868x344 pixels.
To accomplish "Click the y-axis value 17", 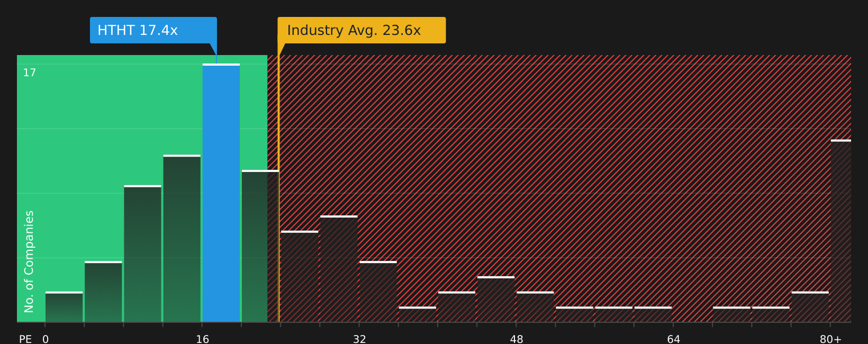I will [x=30, y=73].
